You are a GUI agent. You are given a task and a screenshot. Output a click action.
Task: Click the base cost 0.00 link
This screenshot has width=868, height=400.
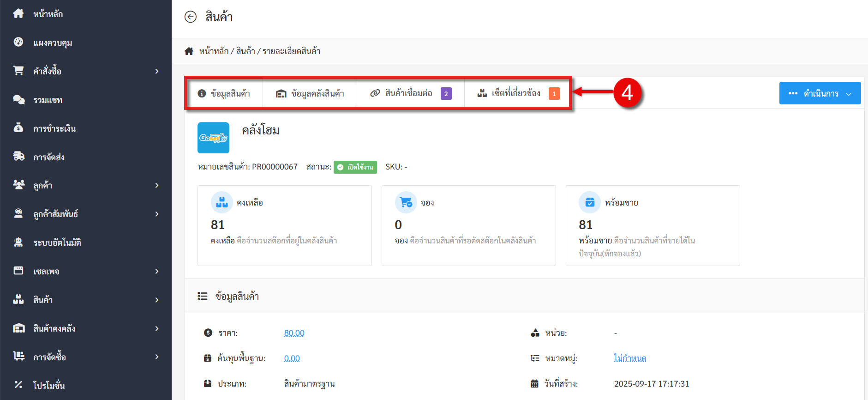click(x=292, y=358)
